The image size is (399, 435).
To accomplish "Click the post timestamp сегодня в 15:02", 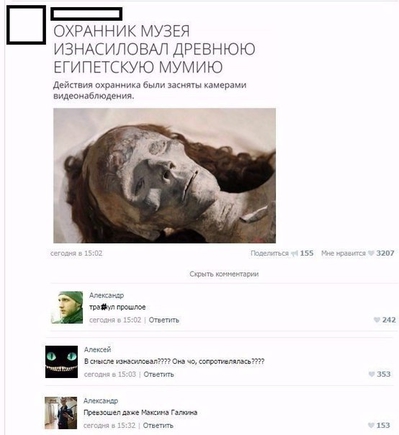I will click(x=76, y=253).
